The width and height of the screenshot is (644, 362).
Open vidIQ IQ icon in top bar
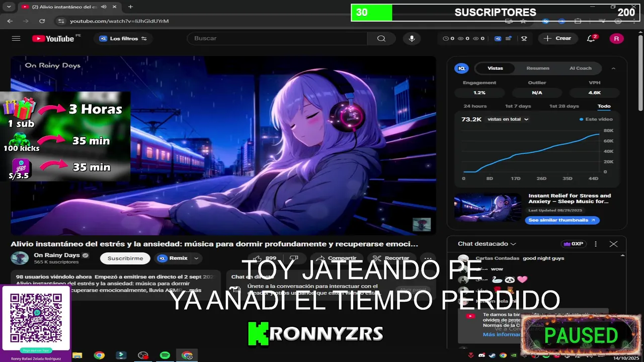[498, 39]
